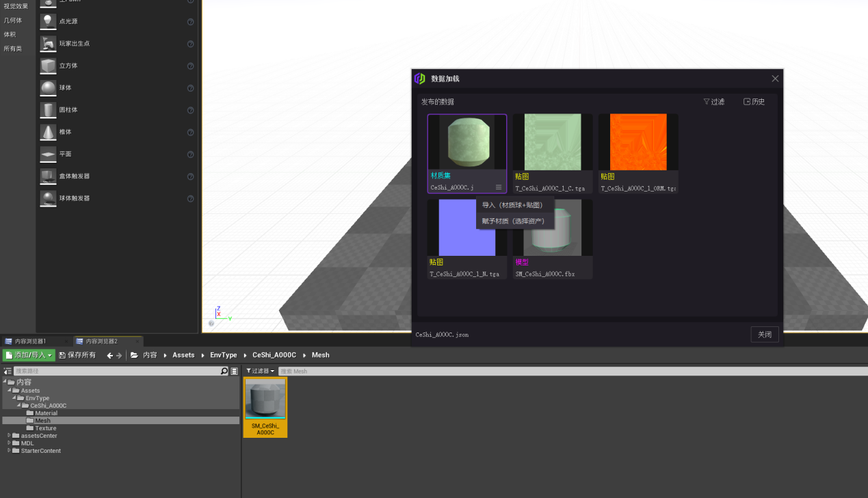Click 保存所有 to save all assets

click(77, 355)
